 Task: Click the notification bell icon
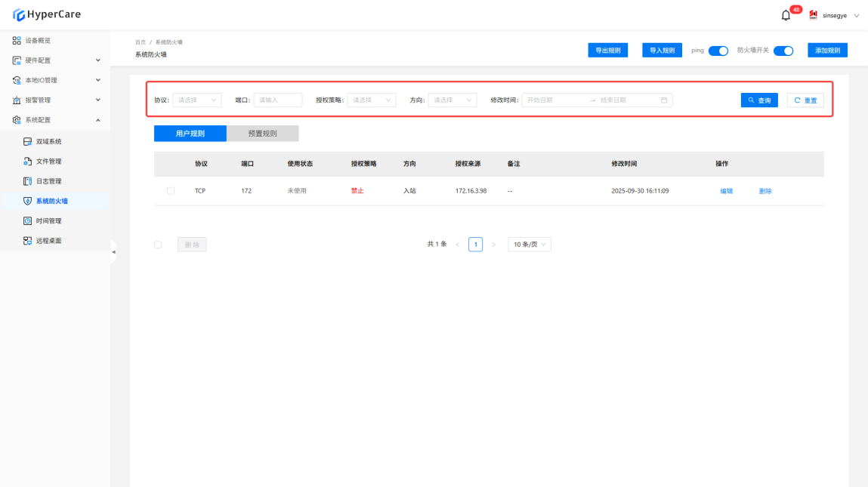pos(786,15)
